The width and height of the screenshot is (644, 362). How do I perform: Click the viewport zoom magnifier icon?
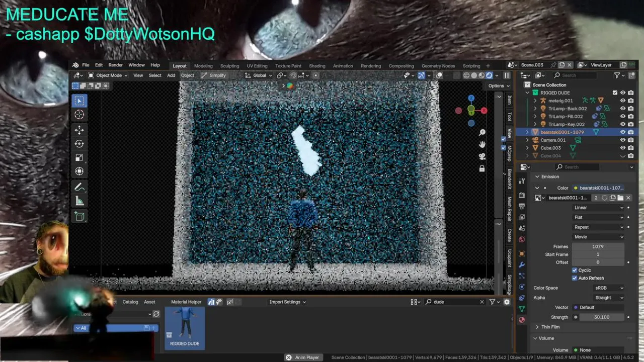(482, 132)
